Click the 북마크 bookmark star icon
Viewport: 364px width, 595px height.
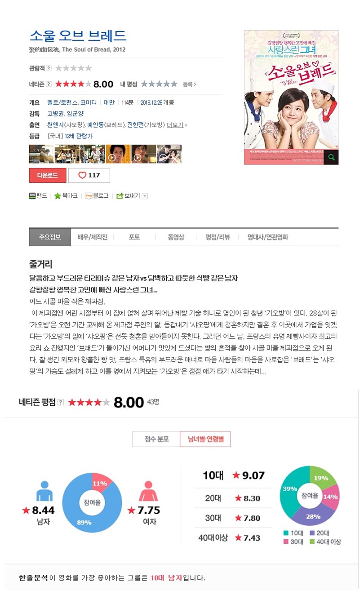58,196
